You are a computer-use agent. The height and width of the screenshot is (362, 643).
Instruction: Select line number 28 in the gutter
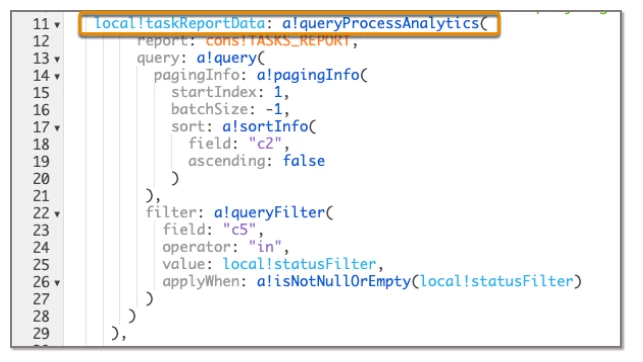coord(41,317)
